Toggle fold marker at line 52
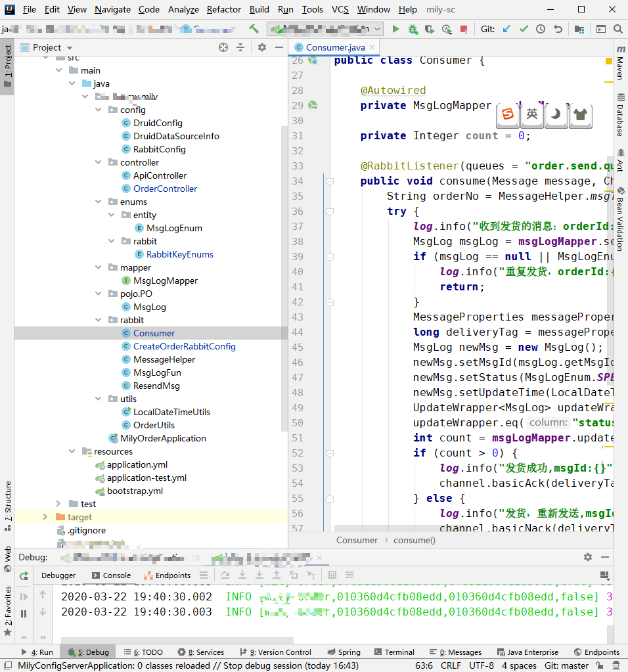This screenshot has height=672, width=628. [330, 453]
